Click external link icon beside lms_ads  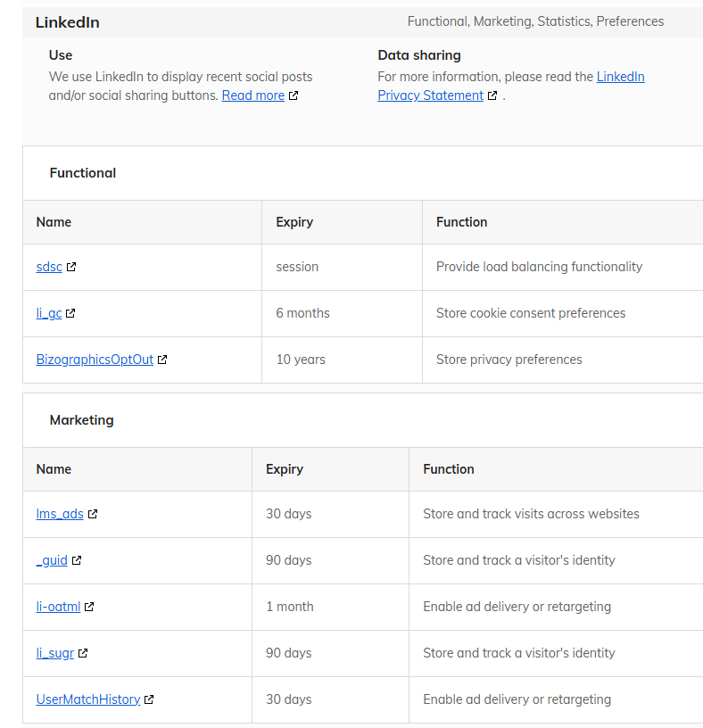pos(93,514)
